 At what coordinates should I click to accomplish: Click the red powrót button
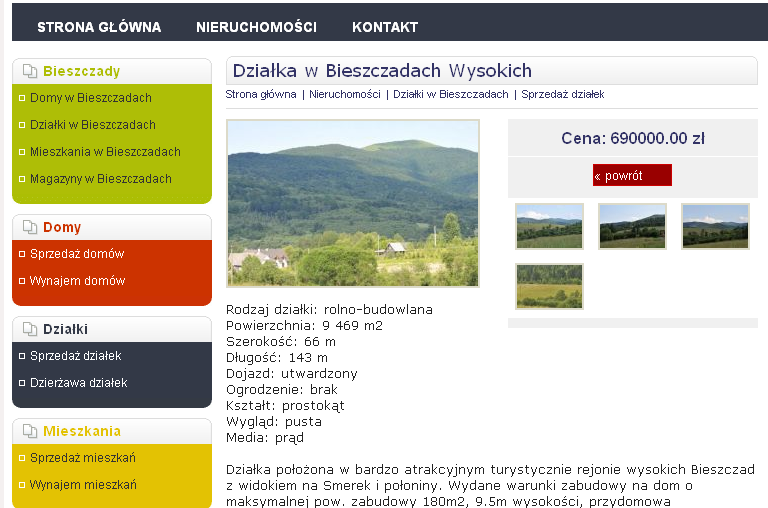coord(632,175)
